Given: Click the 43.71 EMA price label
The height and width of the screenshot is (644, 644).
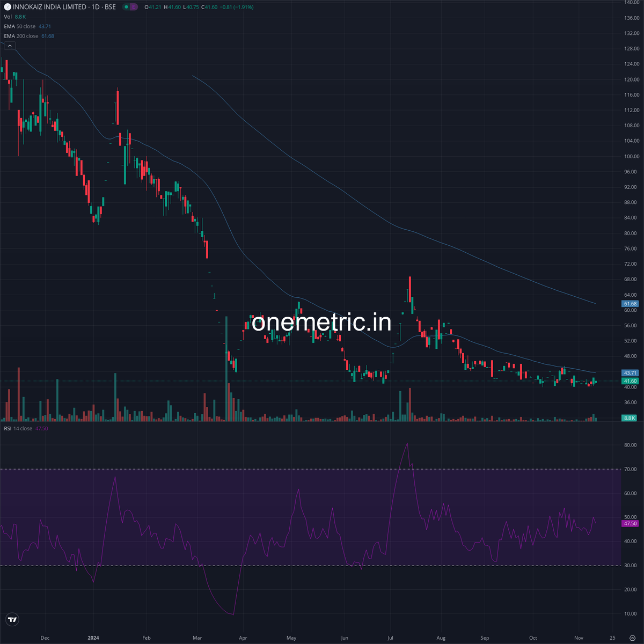Looking at the screenshot, I should coord(630,373).
